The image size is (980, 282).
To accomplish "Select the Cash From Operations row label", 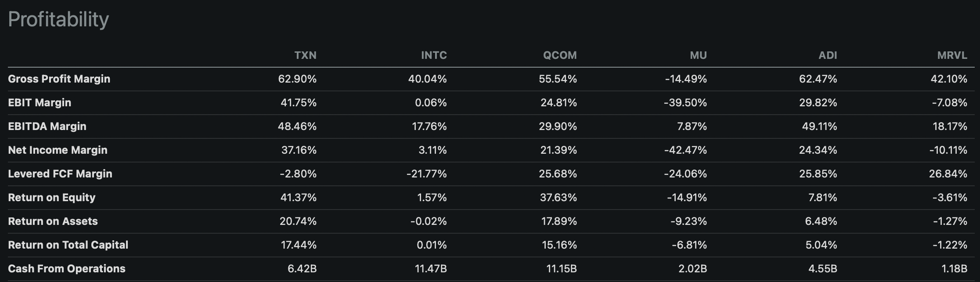I will pyautogui.click(x=67, y=269).
